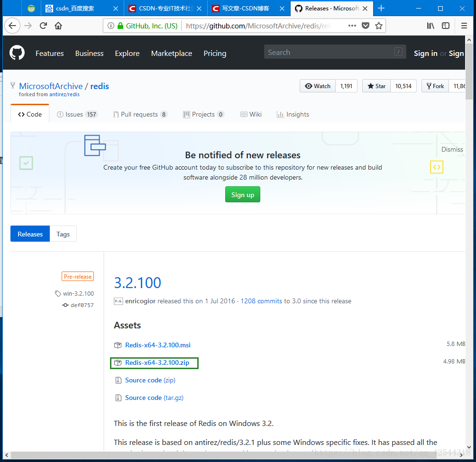Click the win-3.2.100 tag link

click(x=78, y=294)
